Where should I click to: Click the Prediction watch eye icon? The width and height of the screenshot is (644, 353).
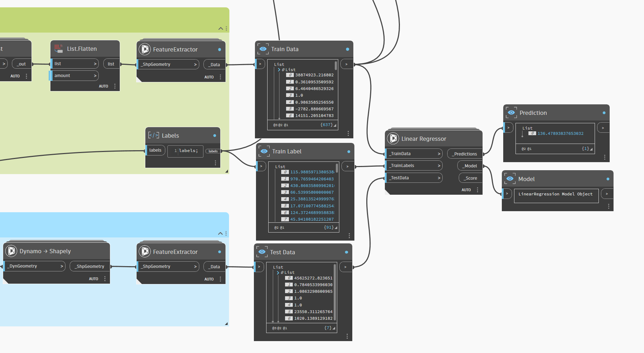511,113
